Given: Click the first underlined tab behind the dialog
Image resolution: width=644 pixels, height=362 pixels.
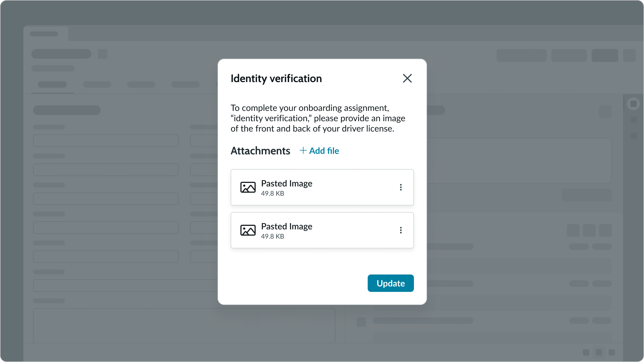Looking at the screenshot, I should point(52,85).
